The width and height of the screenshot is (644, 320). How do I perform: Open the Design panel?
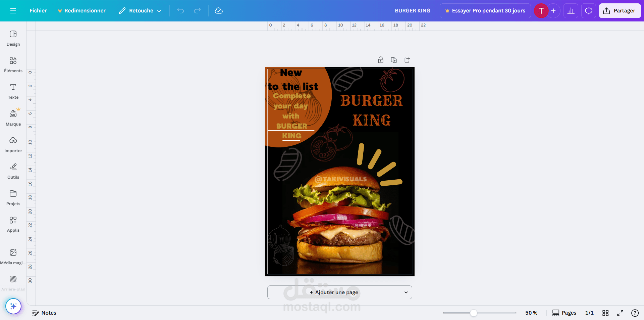[x=13, y=38]
